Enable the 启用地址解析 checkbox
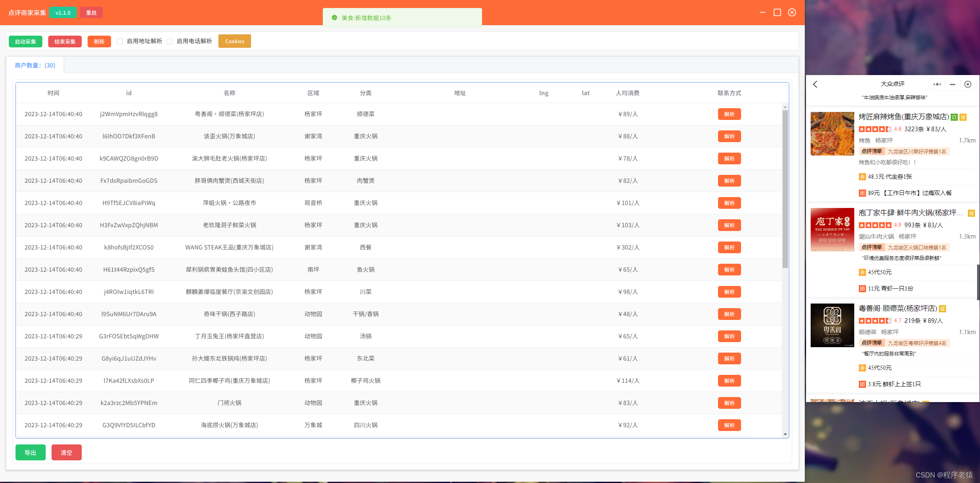 (x=120, y=42)
